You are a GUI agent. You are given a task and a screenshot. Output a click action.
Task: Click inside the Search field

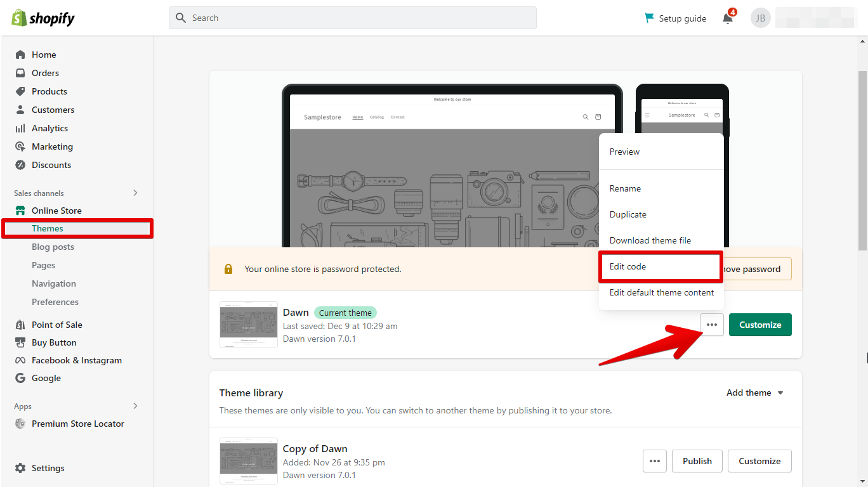pyautogui.click(x=352, y=17)
